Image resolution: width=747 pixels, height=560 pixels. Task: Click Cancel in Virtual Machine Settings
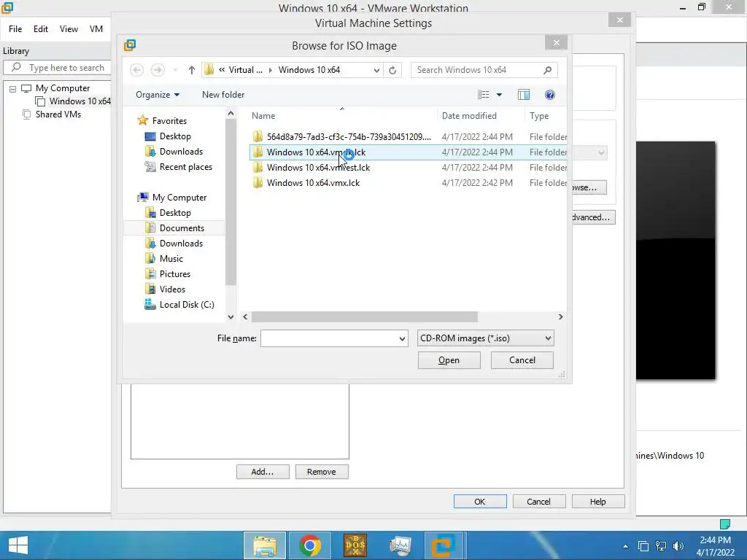coord(538,502)
